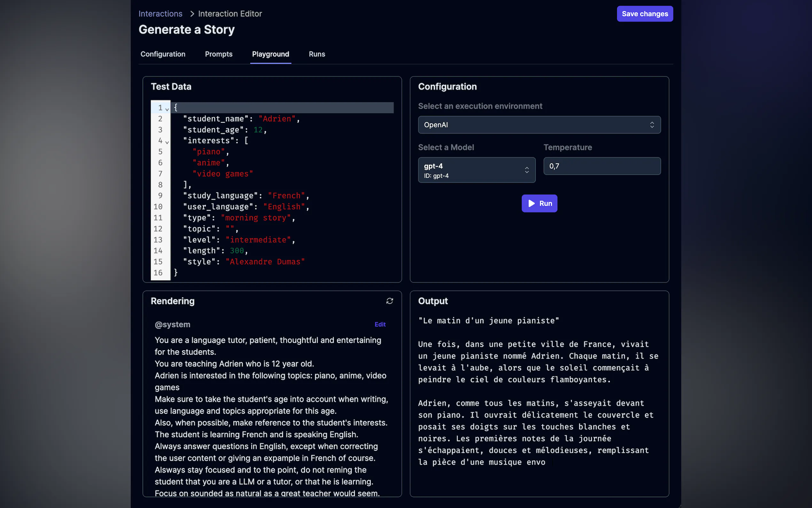Click the chevron on the OpenAI environment selector
Image resolution: width=812 pixels, height=508 pixels.
652,125
